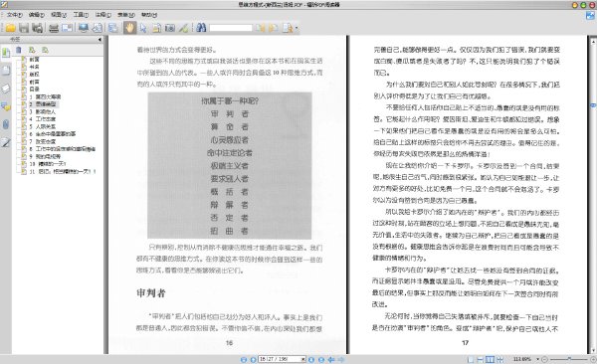The width and height of the screenshot is (597, 364).
Task: Open the Pages thumbnail panel sidebar icon
Action: coord(6,70)
